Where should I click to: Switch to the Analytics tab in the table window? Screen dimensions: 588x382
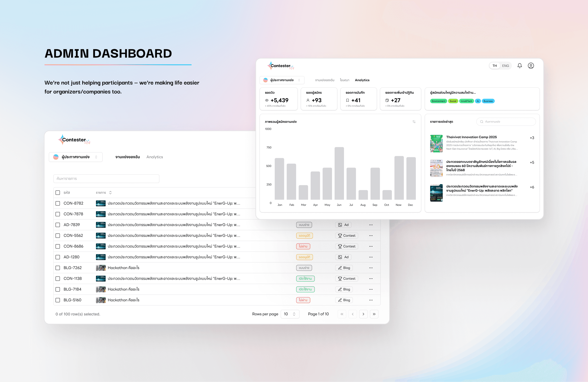[x=154, y=157]
